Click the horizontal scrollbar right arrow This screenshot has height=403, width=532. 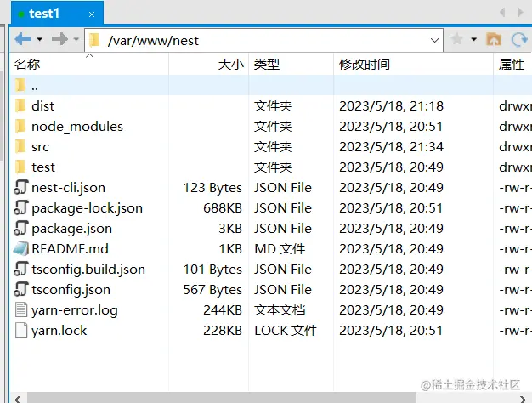[523, 399]
